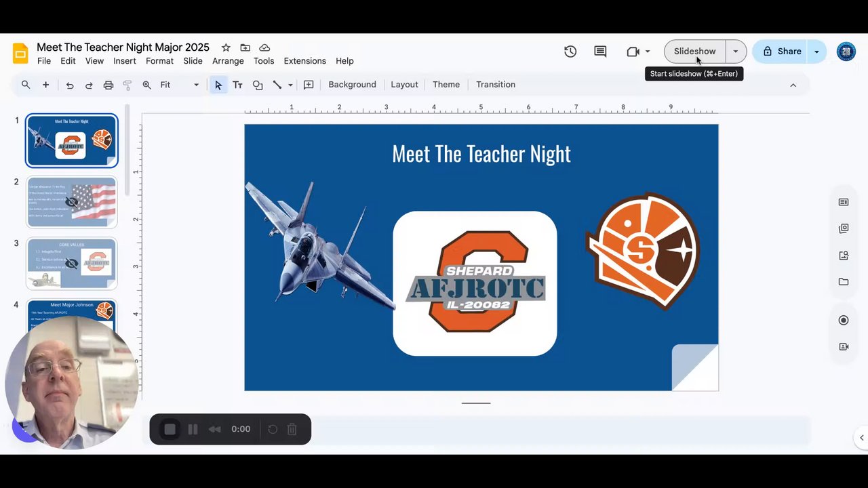The width and height of the screenshot is (868, 488).
Task: Open the Format menu
Action: pyautogui.click(x=159, y=61)
